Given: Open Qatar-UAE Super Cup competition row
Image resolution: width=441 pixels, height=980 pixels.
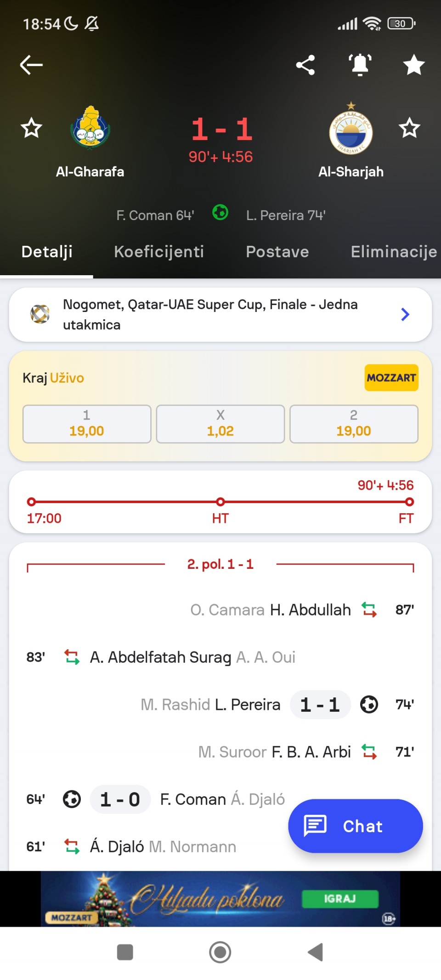Looking at the screenshot, I should pyautogui.click(x=210, y=315).
